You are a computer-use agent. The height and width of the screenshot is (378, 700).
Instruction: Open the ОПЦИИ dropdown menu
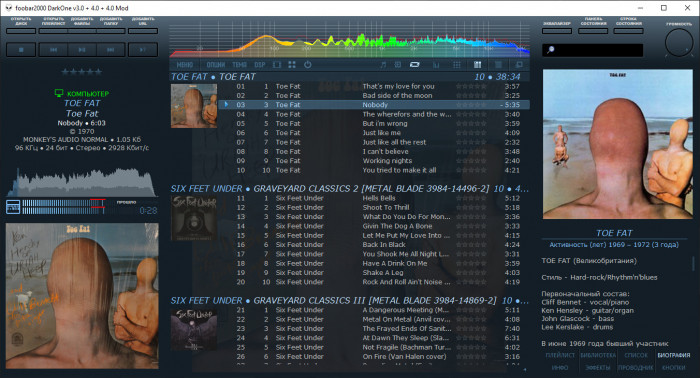[216, 65]
